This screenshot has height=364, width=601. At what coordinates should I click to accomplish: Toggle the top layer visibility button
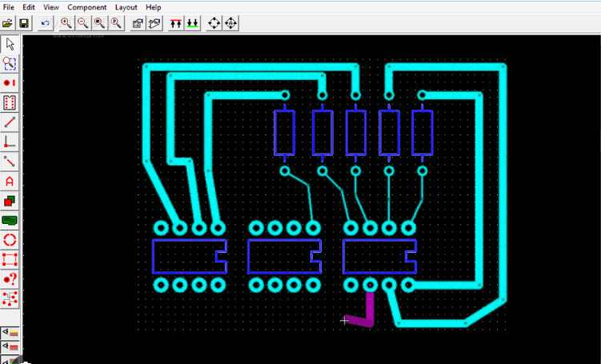10,332
